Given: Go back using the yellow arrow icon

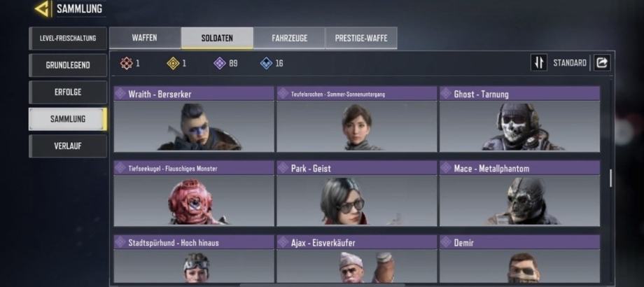Looking at the screenshot, I should [x=43, y=8].
